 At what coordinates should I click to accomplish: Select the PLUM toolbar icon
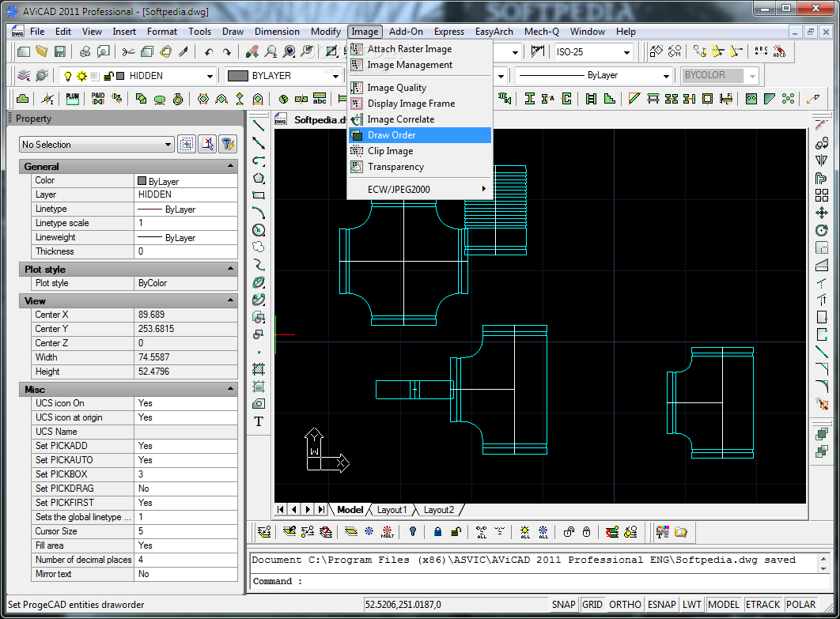click(x=72, y=99)
